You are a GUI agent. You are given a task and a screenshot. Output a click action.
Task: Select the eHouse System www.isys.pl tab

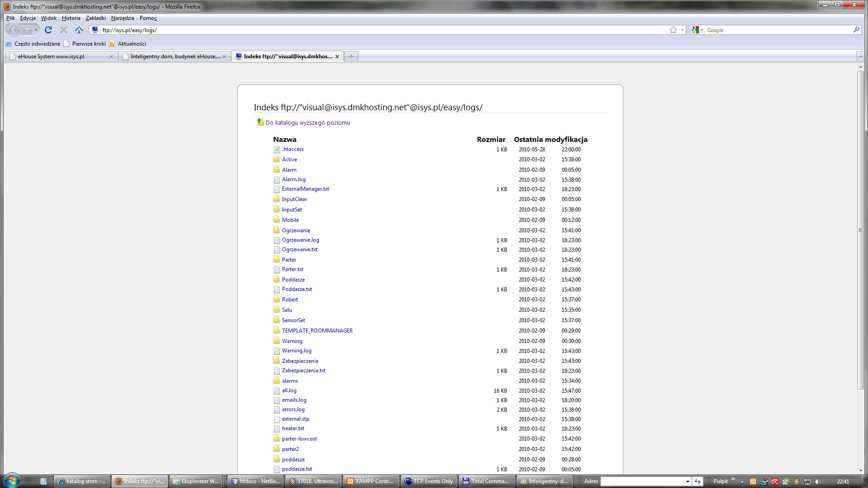pos(51,56)
